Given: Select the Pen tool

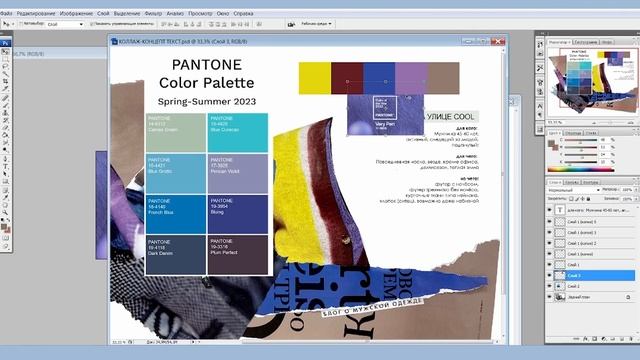Looking at the screenshot, I should (x=5, y=158).
